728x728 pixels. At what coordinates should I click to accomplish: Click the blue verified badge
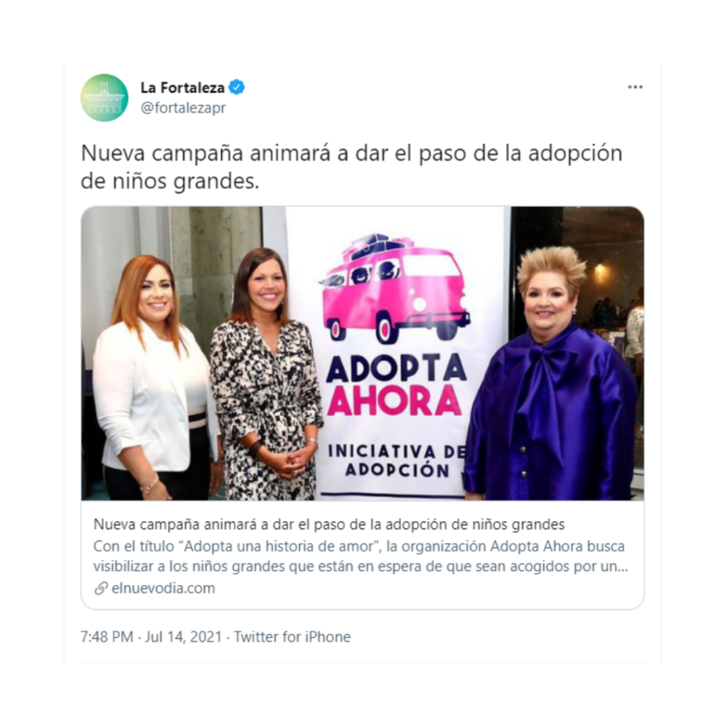coord(237,87)
